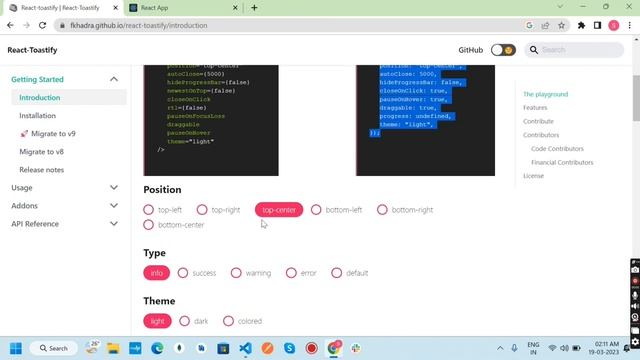Viewport: 640px width, 360px height.
Task: Open the volume control in the system tray
Action: (x=564, y=348)
